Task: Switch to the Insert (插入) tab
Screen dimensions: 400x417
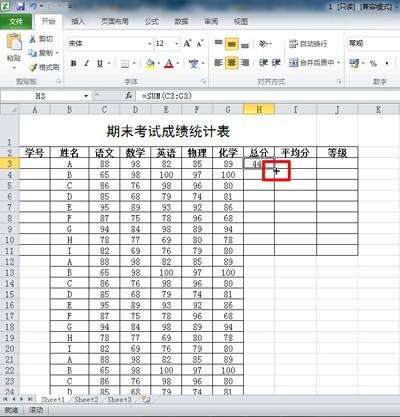Action: tap(78, 22)
